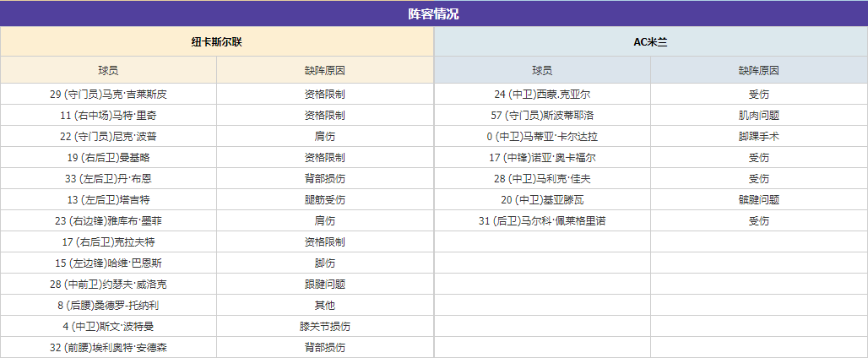
Task: Click 其他 reason for 桑德罗-托纳利
Action: (325, 305)
